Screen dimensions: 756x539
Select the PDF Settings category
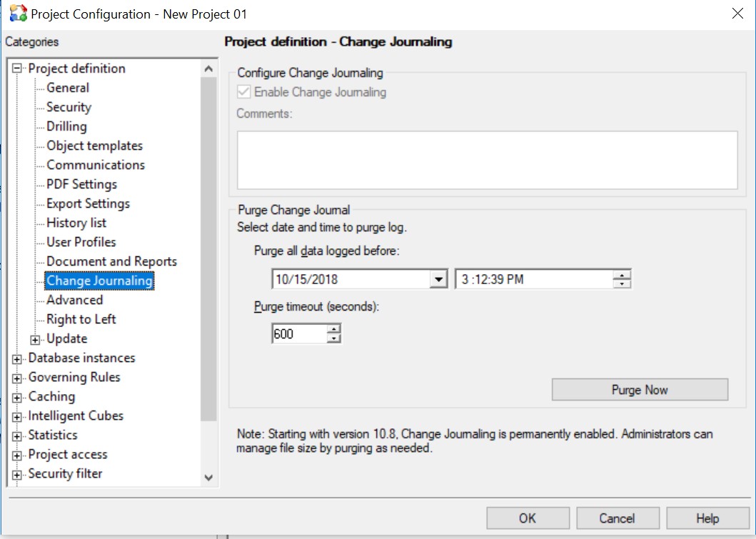tap(82, 183)
